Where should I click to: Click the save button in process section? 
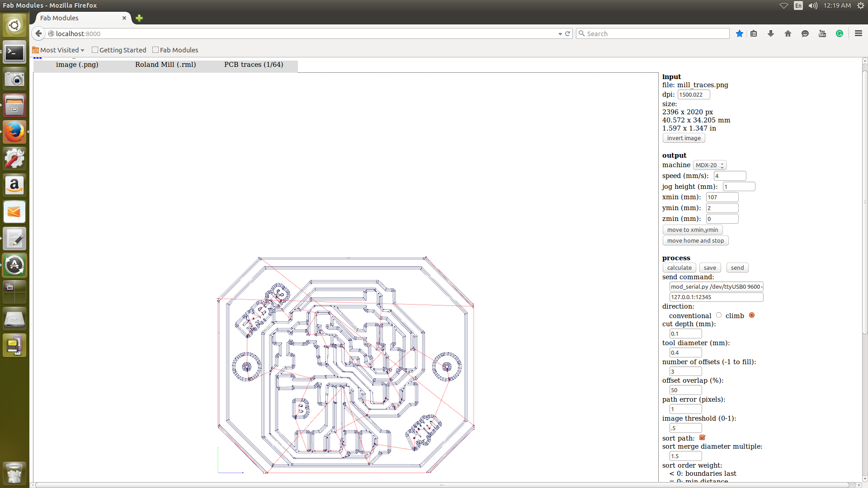pos(710,267)
